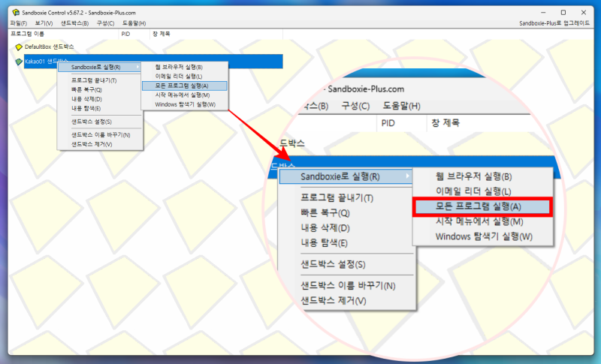Expand Sandboxie로 실행(R) submenu in unmagnified context menu
The height and width of the screenshot is (364, 601).
[100, 68]
